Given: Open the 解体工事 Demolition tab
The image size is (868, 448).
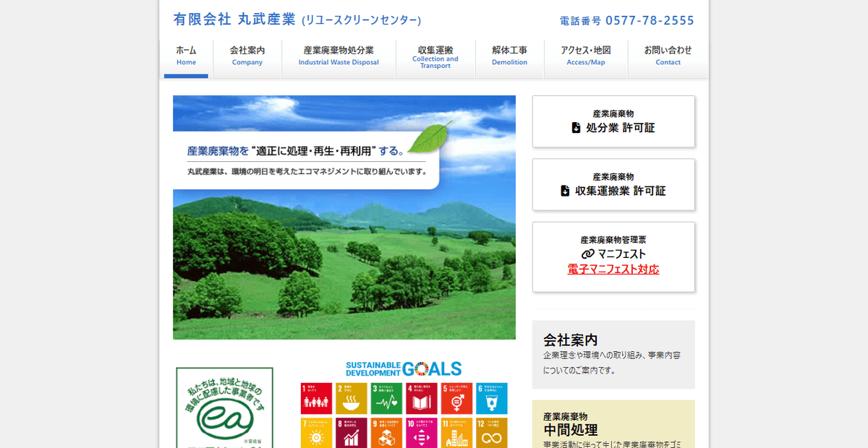Looking at the screenshot, I should (x=509, y=56).
